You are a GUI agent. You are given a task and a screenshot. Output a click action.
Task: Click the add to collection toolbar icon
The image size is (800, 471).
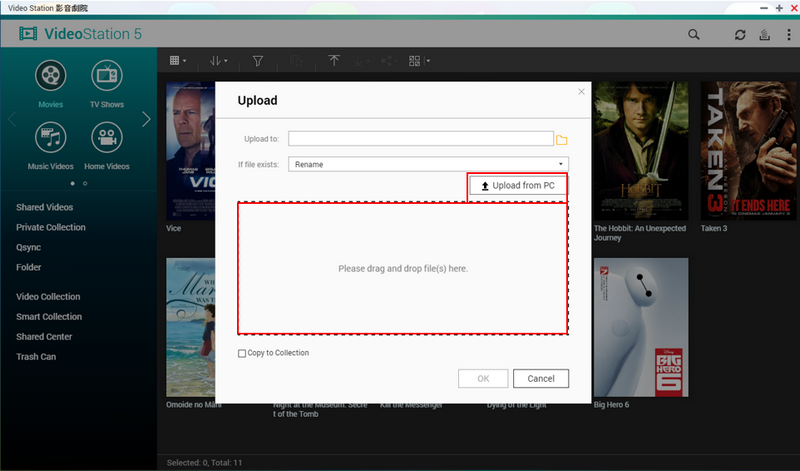tap(296, 61)
